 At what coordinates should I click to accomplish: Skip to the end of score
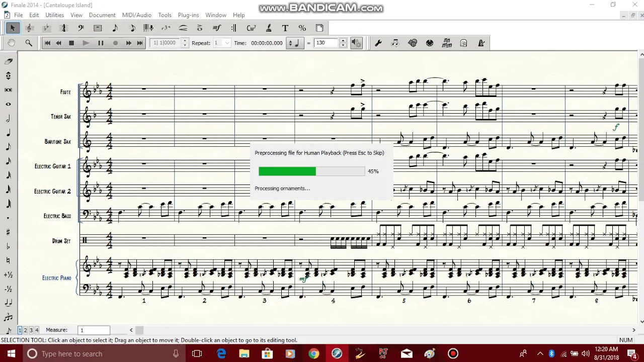coord(140,43)
